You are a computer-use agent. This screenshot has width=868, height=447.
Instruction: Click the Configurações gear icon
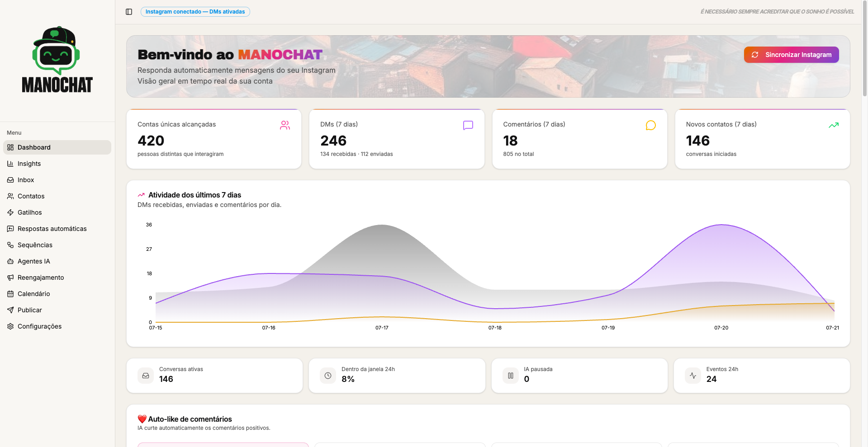(x=10, y=326)
